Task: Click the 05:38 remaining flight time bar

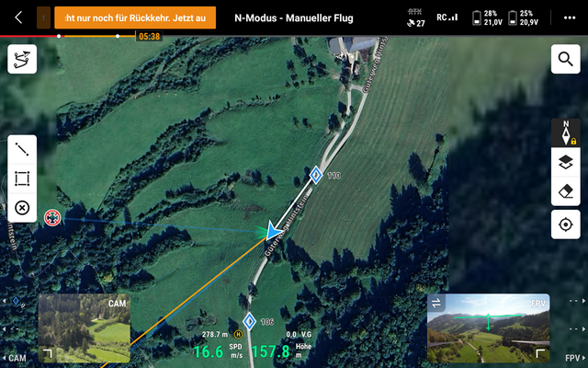Action: click(x=148, y=37)
